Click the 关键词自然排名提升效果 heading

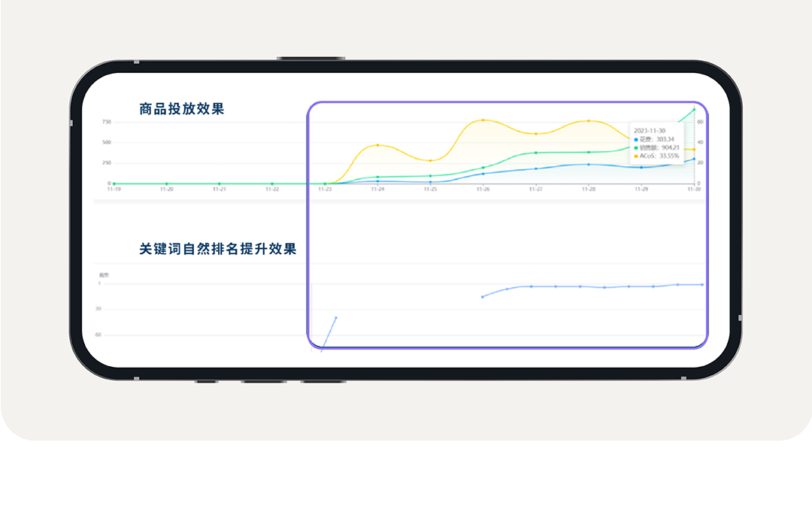point(217,249)
